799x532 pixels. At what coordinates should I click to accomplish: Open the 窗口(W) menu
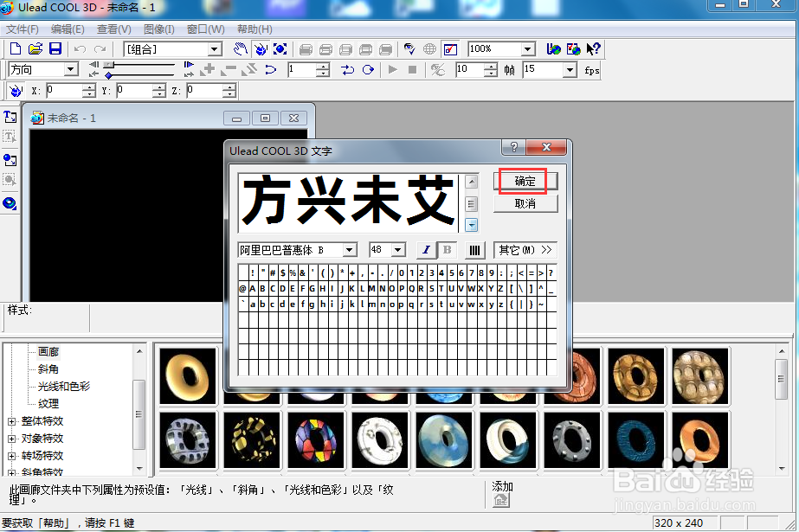205,29
